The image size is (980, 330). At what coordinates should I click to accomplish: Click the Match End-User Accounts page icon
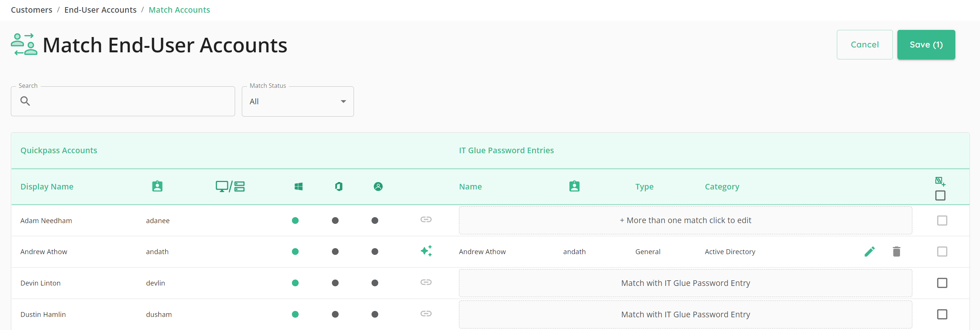pos(24,44)
